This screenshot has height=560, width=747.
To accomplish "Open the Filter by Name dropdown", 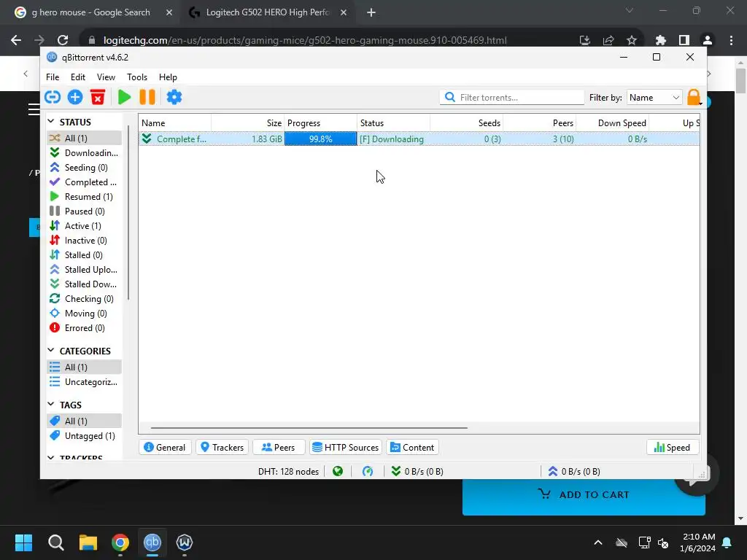I will 654,97.
